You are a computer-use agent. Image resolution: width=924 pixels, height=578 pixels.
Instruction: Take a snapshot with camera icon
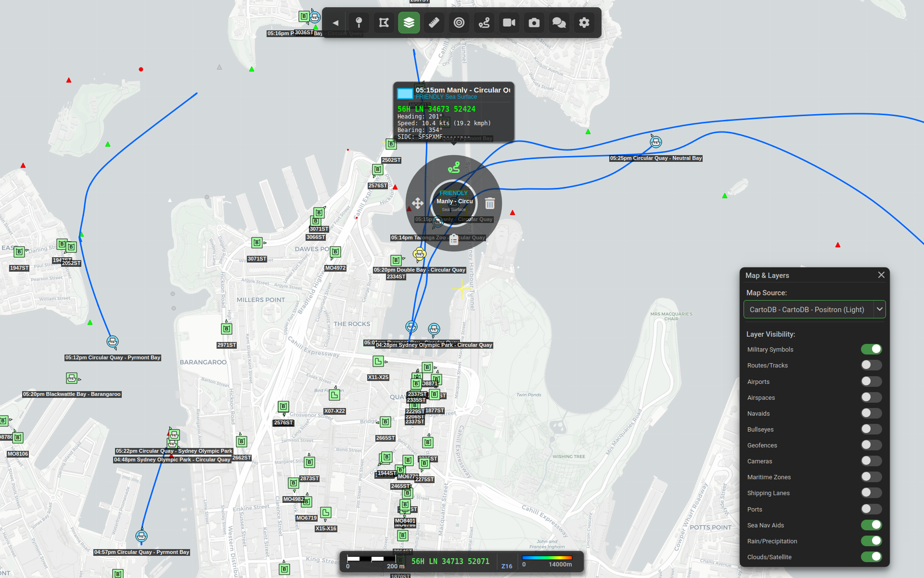pyautogui.click(x=534, y=23)
